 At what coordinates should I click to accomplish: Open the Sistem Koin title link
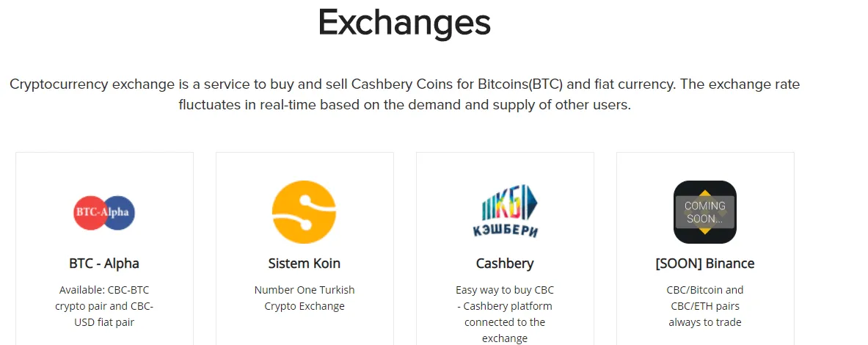(304, 263)
